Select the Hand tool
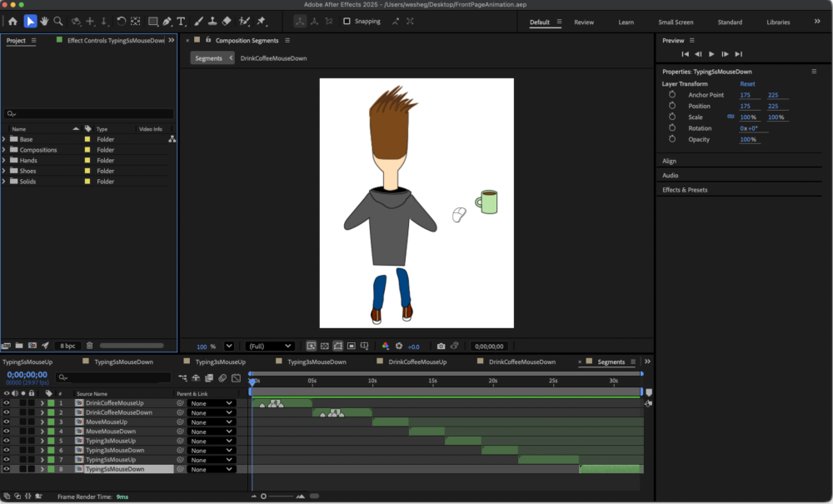 [44, 22]
